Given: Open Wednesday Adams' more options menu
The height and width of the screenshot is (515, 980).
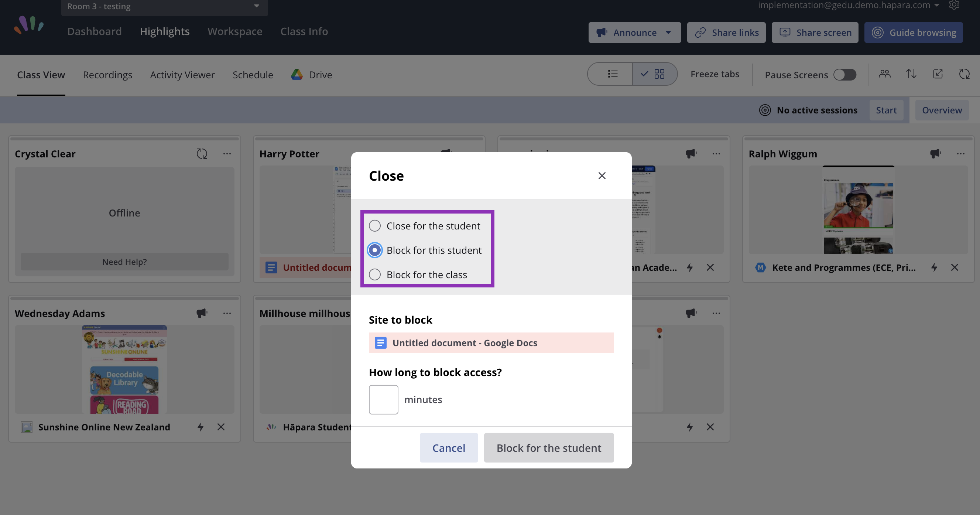Looking at the screenshot, I should (227, 313).
